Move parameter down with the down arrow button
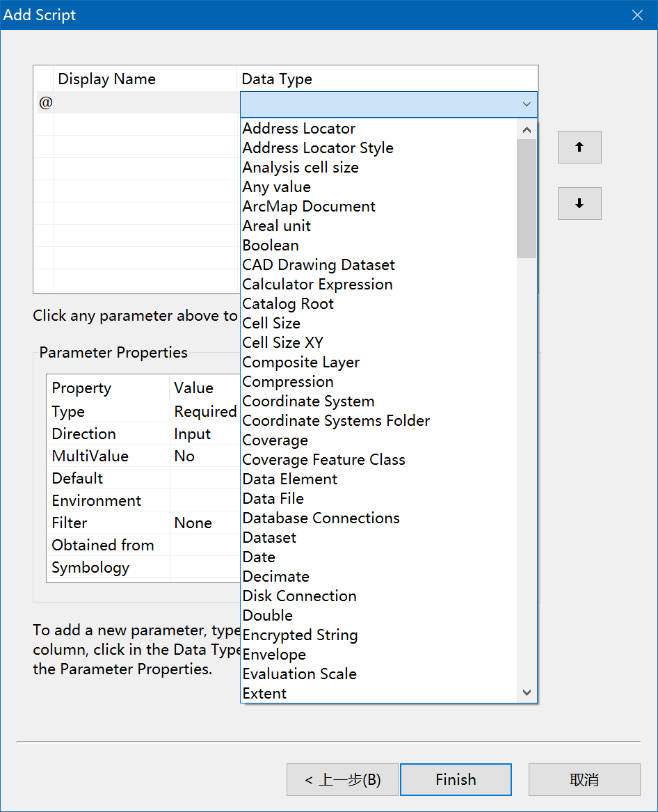This screenshot has width=658, height=812. pyautogui.click(x=579, y=203)
